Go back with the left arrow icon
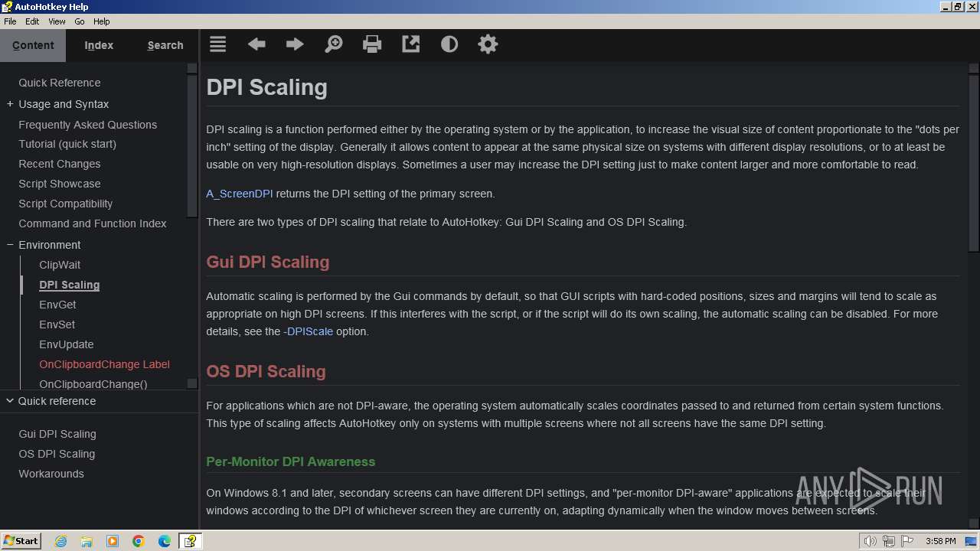Screen dimensions: 980x551 [x=256, y=44]
